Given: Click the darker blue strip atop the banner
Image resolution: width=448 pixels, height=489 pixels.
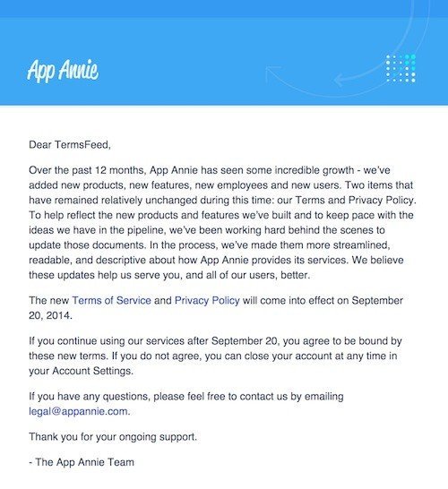Looking at the screenshot, I should 224,8.
